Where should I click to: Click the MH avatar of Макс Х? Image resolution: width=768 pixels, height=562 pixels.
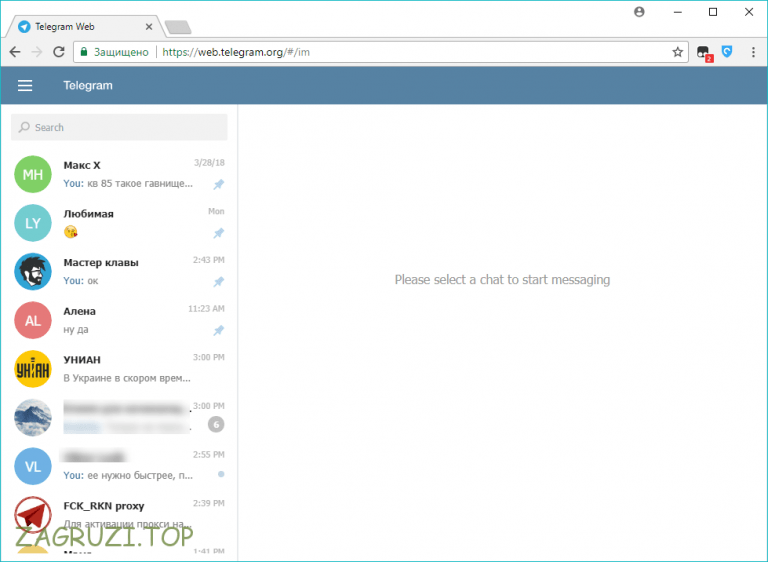tap(33, 174)
